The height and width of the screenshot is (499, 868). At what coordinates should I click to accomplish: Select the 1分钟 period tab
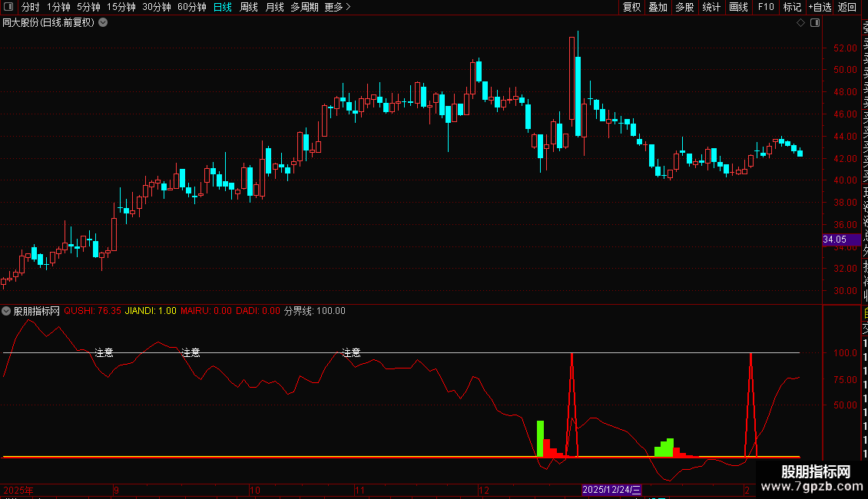click(x=58, y=7)
